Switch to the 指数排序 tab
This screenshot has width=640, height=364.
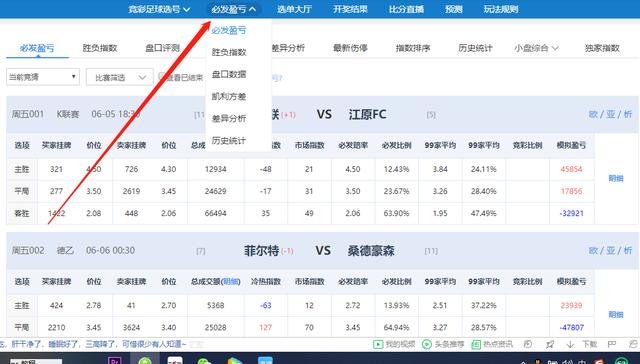tap(413, 48)
